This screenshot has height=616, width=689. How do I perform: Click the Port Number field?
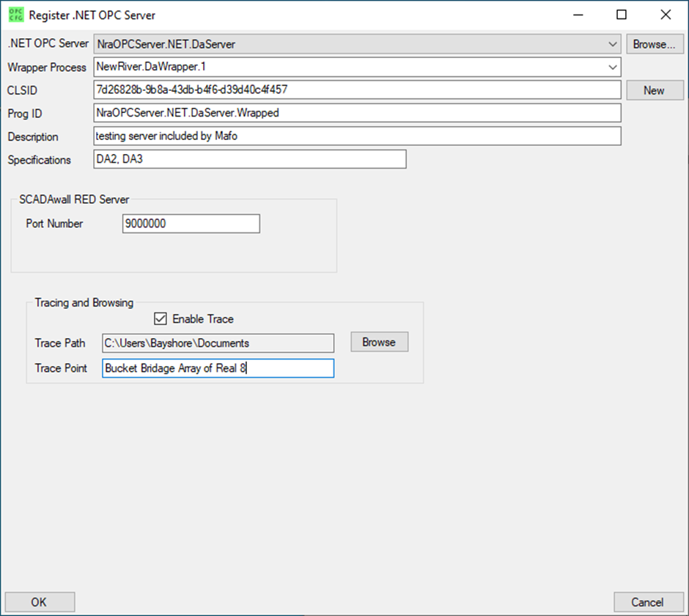point(191,224)
